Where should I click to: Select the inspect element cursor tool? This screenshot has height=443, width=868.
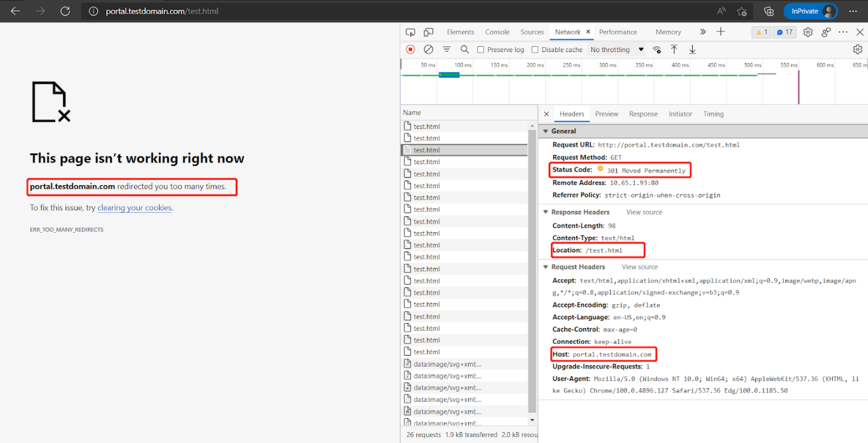(x=411, y=32)
